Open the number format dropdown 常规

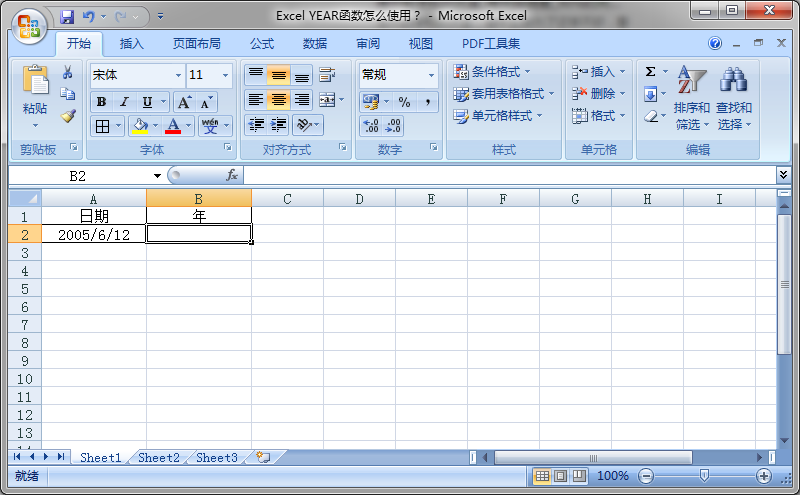coord(431,75)
